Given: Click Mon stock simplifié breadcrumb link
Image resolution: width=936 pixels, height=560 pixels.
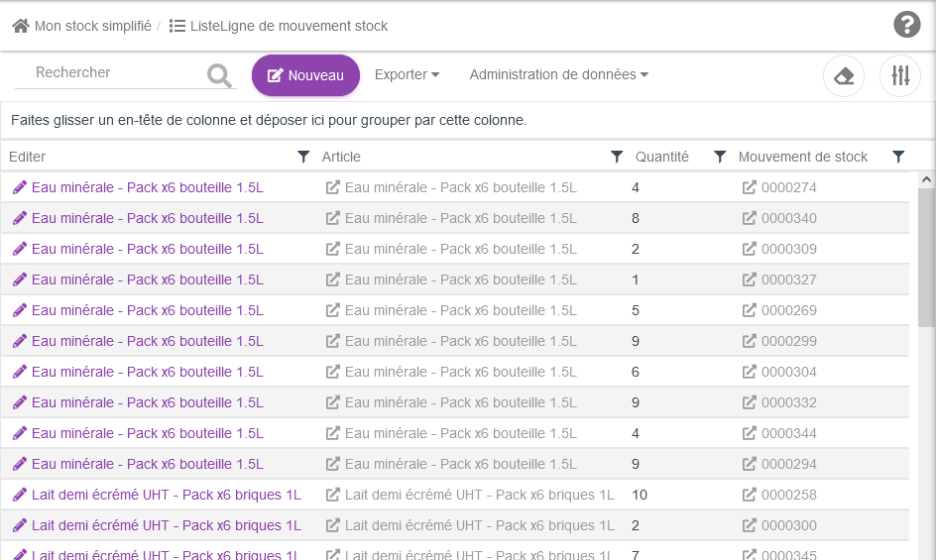Looking at the screenshot, I should [x=92, y=26].
